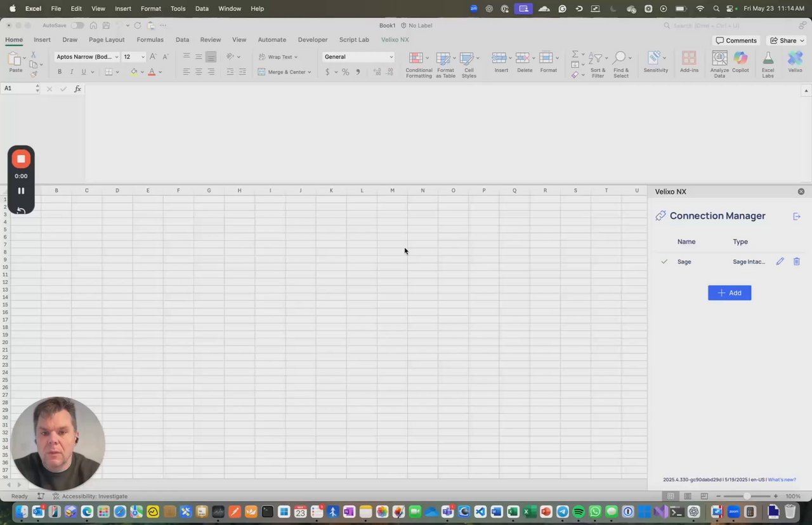Open Analyze Data
The image size is (812, 525).
tap(719, 65)
